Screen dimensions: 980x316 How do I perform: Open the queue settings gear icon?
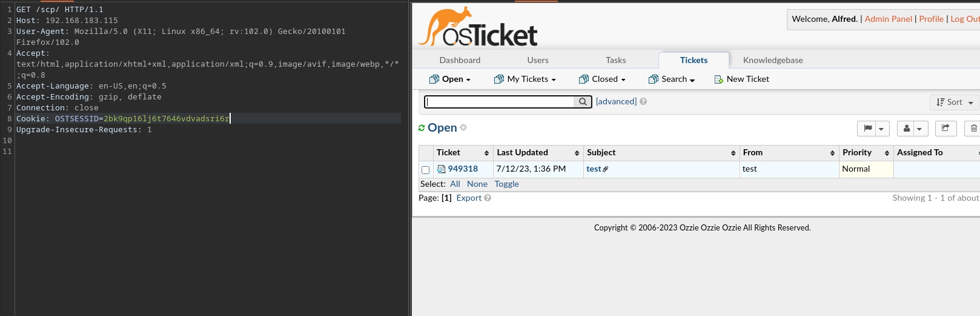(x=463, y=128)
